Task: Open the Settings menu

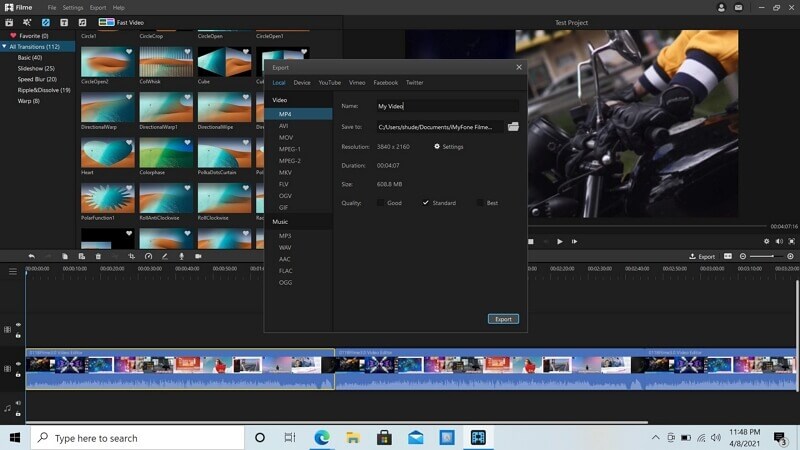Action: (x=72, y=8)
